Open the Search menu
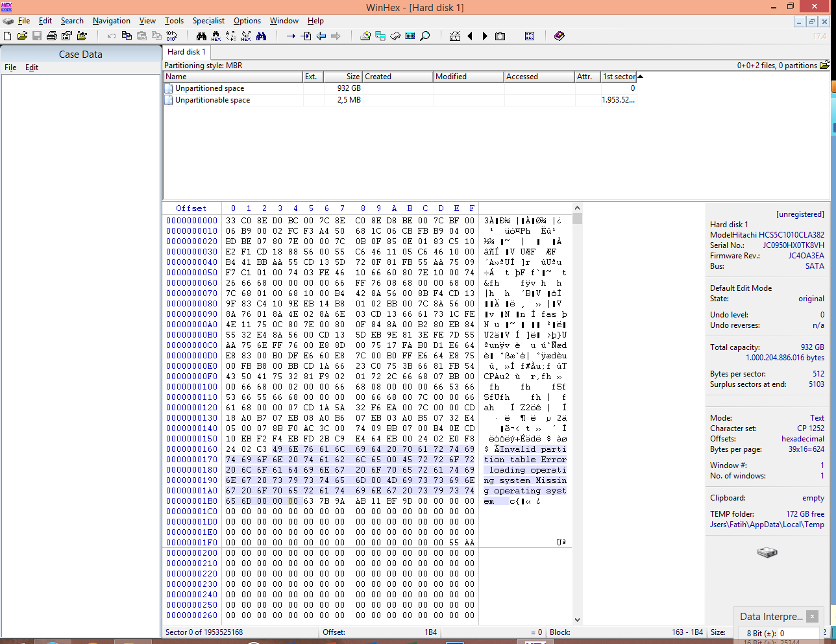The width and height of the screenshot is (836, 644). click(x=72, y=21)
